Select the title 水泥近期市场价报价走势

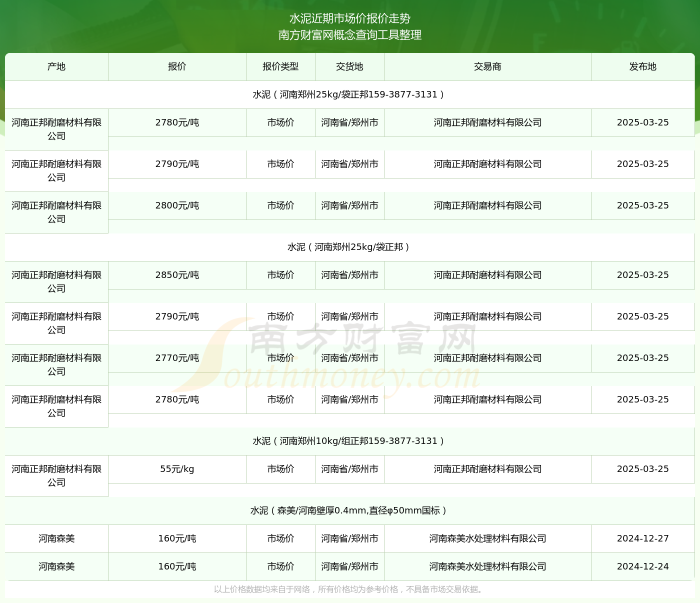(x=350, y=18)
